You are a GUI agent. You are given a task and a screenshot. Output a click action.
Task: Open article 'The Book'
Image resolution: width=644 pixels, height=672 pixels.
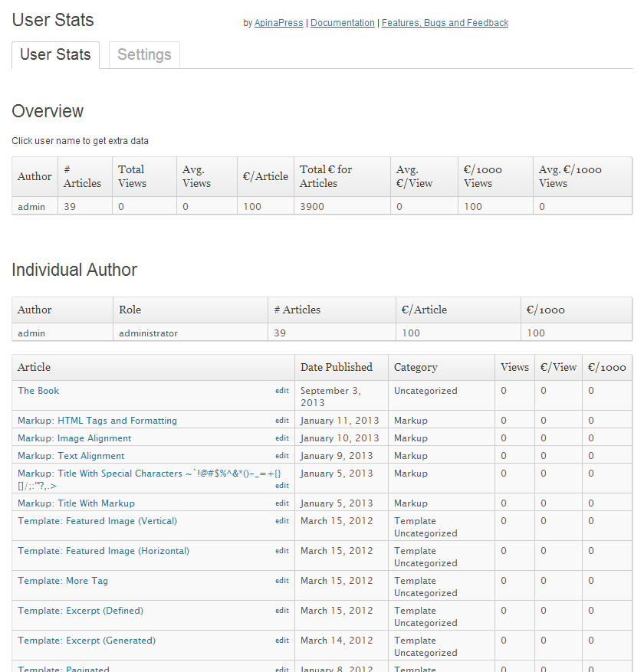tap(38, 391)
